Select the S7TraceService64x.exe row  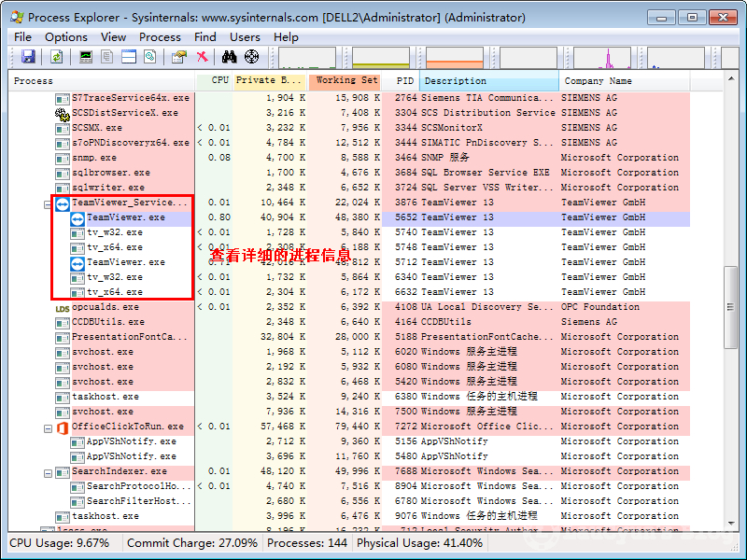(x=348, y=98)
